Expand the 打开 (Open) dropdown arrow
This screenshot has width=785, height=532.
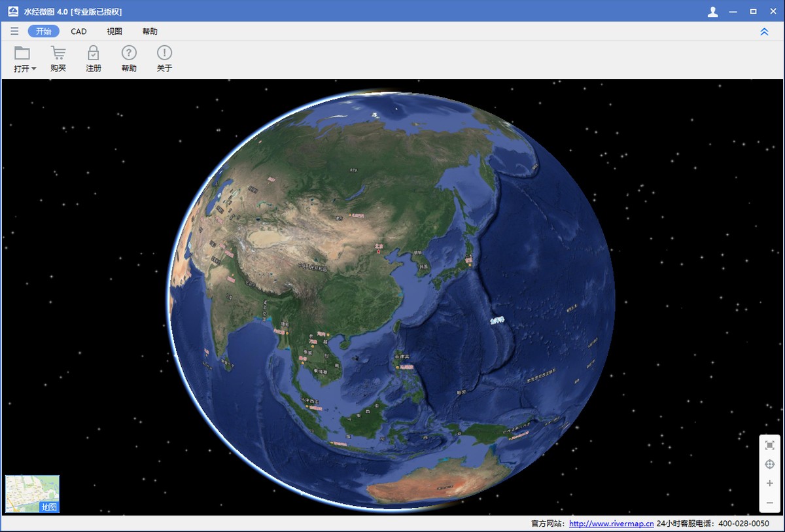pyautogui.click(x=34, y=68)
